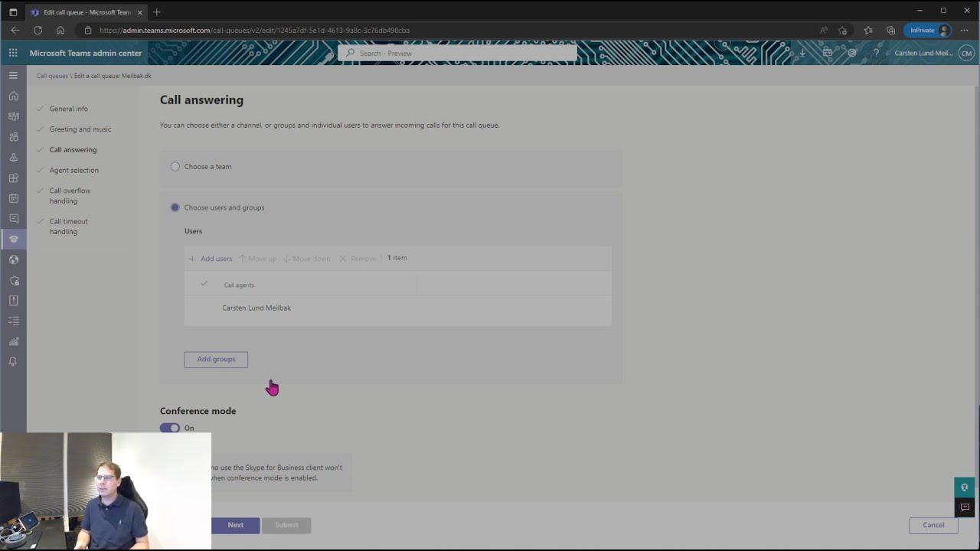Go to the Agent selection step
This screenshot has height=551, width=980.
[74, 170]
